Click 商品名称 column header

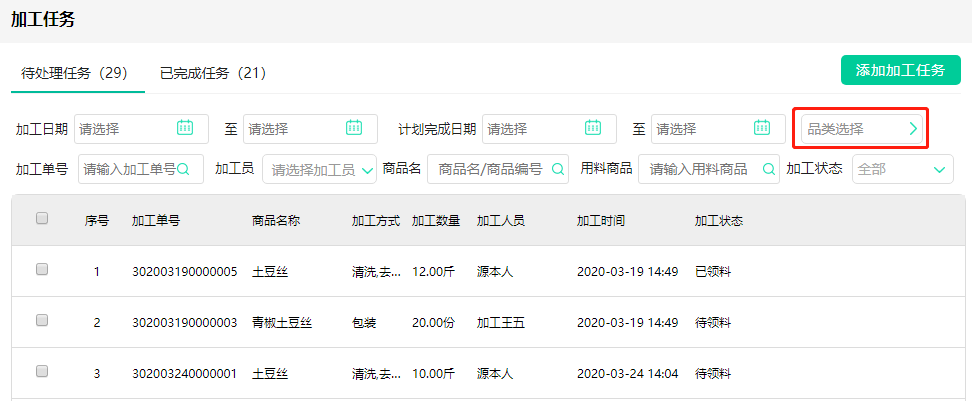[276, 221]
